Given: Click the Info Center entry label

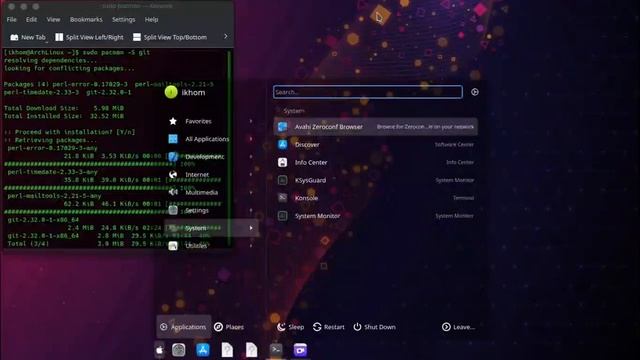Looking at the screenshot, I should coord(311,162).
